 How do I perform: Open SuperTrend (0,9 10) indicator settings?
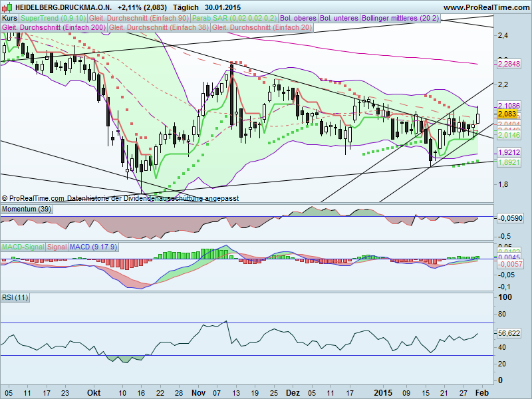click(x=53, y=19)
